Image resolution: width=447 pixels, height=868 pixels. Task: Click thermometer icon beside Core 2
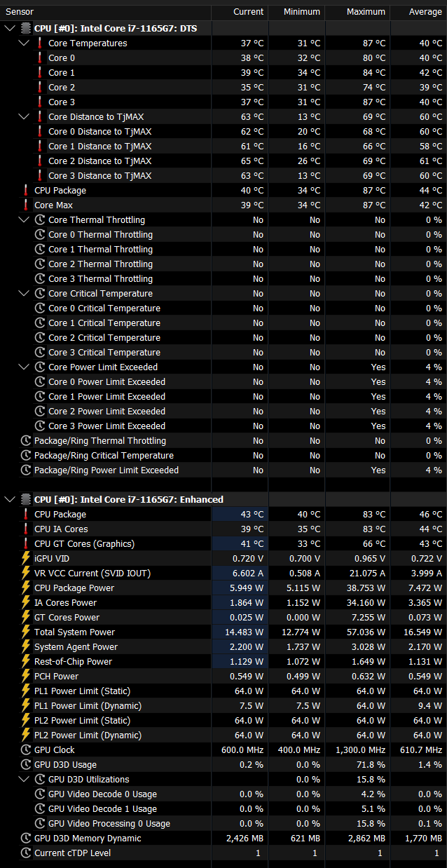pyautogui.click(x=40, y=87)
